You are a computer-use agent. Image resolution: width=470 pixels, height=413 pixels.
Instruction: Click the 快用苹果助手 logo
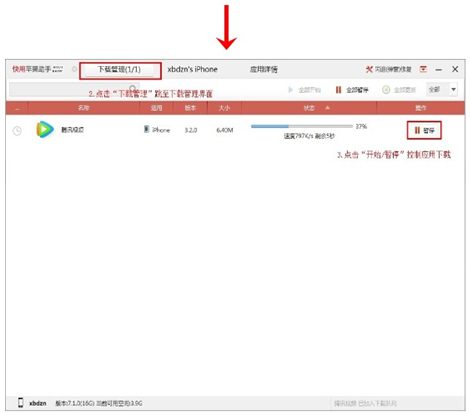pyautogui.click(x=37, y=69)
